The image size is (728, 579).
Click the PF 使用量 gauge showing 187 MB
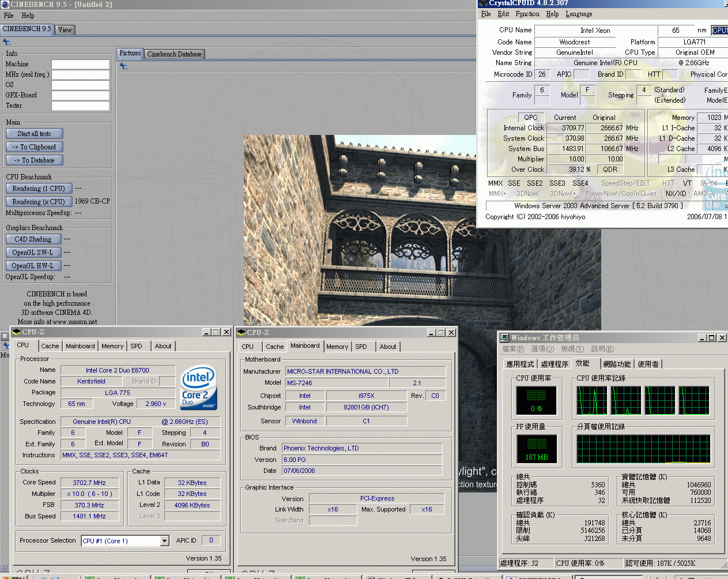537,449
